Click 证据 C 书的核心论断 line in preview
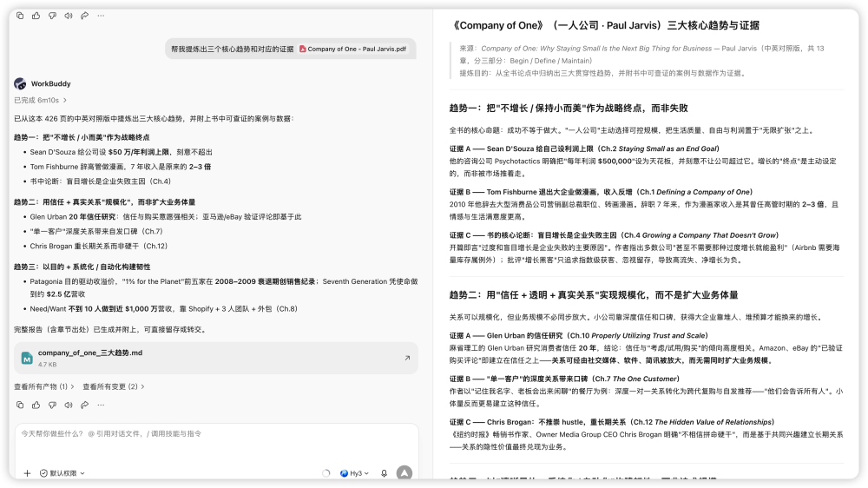This screenshot has width=868, height=488. [614, 234]
